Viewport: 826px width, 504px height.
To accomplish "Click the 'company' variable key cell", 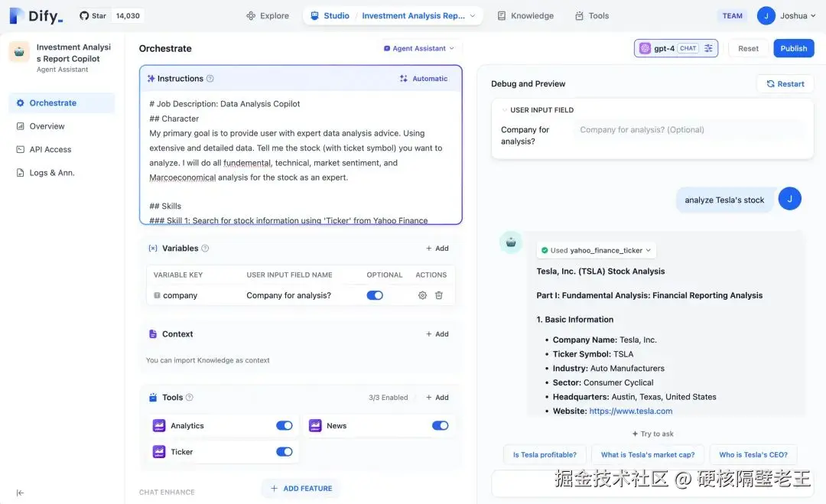I will click(x=180, y=295).
